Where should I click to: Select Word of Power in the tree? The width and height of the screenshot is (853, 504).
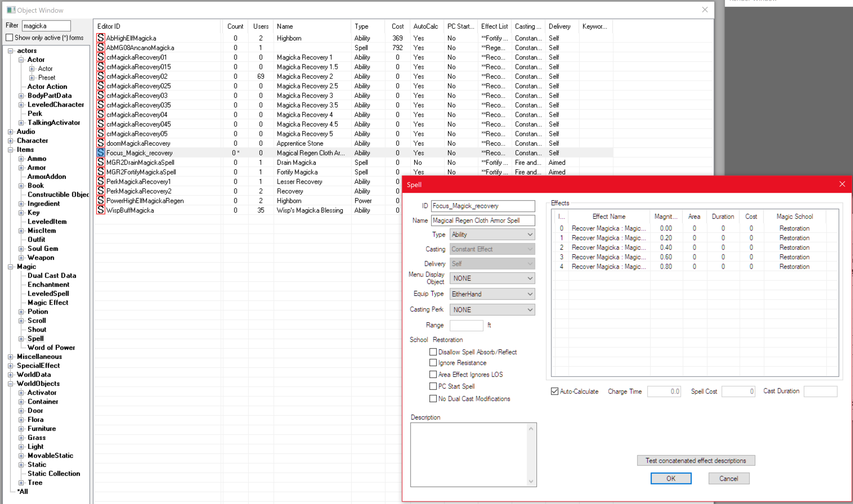(x=51, y=347)
